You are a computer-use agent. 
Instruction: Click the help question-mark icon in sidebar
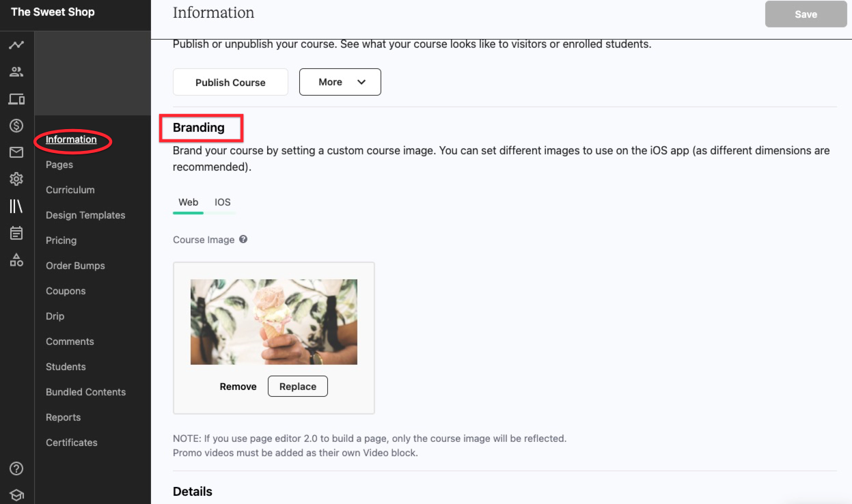(16, 468)
